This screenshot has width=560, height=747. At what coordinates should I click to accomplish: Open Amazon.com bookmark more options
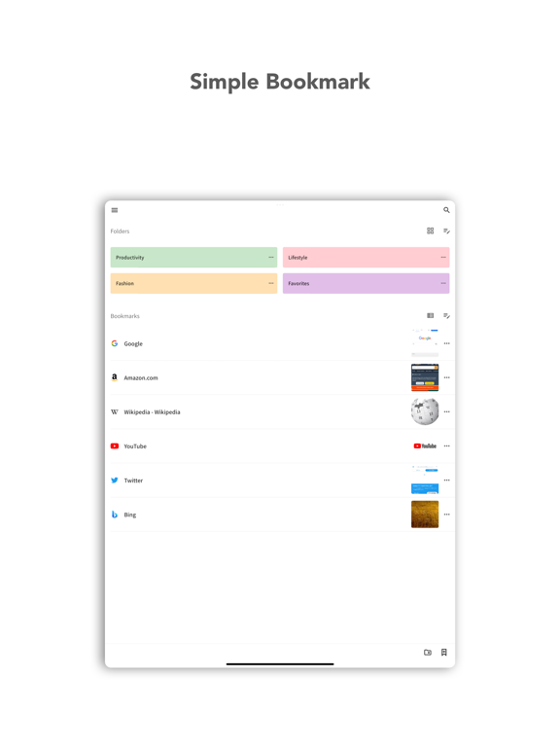click(446, 377)
